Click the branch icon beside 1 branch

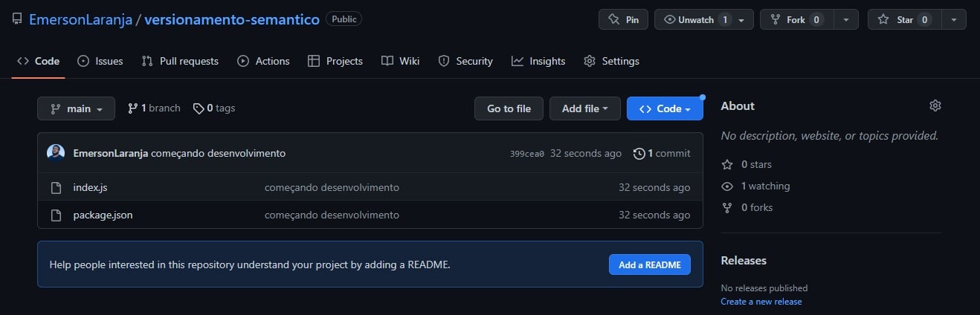point(133,108)
